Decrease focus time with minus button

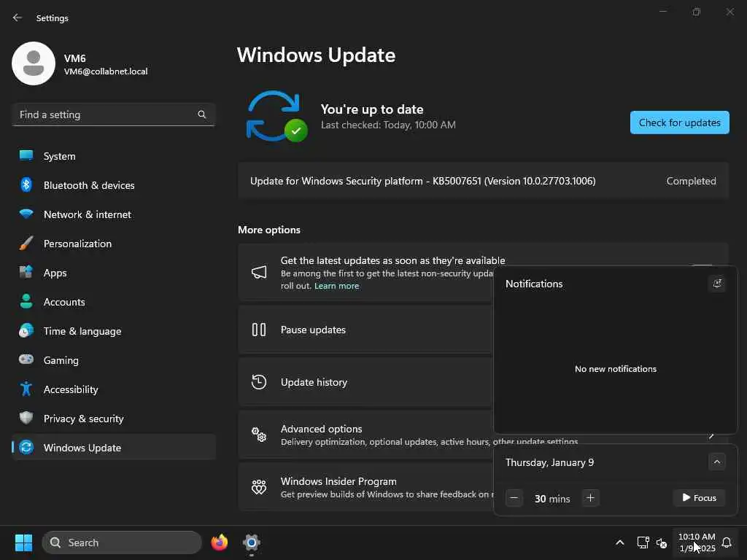coord(514,498)
